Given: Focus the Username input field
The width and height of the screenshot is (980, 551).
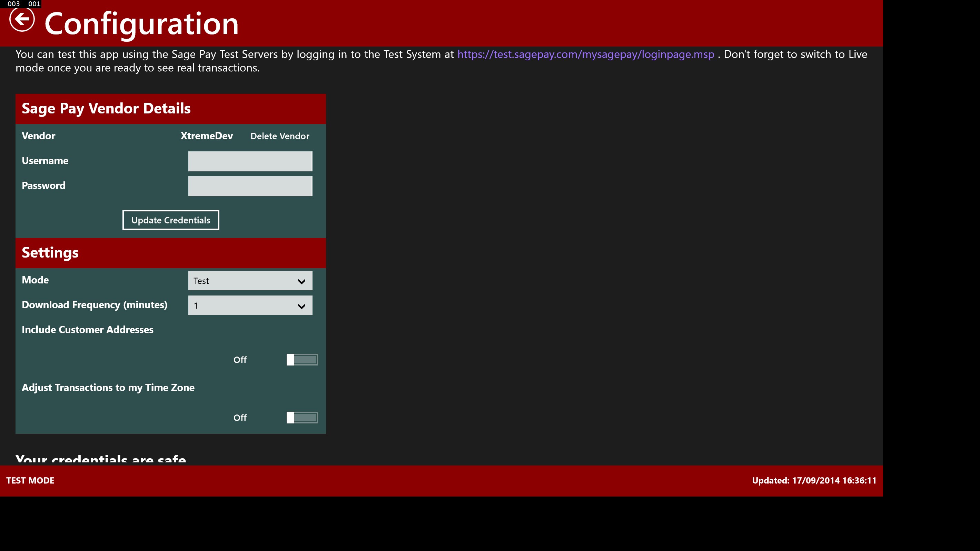Looking at the screenshot, I should coord(250,161).
